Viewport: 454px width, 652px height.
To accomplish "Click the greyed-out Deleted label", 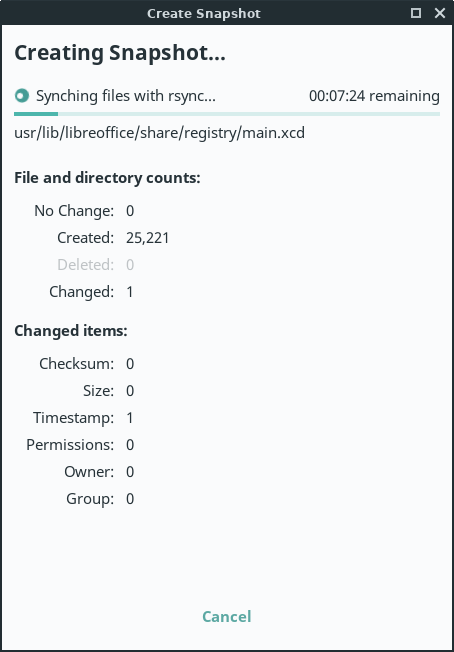I will [86, 265].
